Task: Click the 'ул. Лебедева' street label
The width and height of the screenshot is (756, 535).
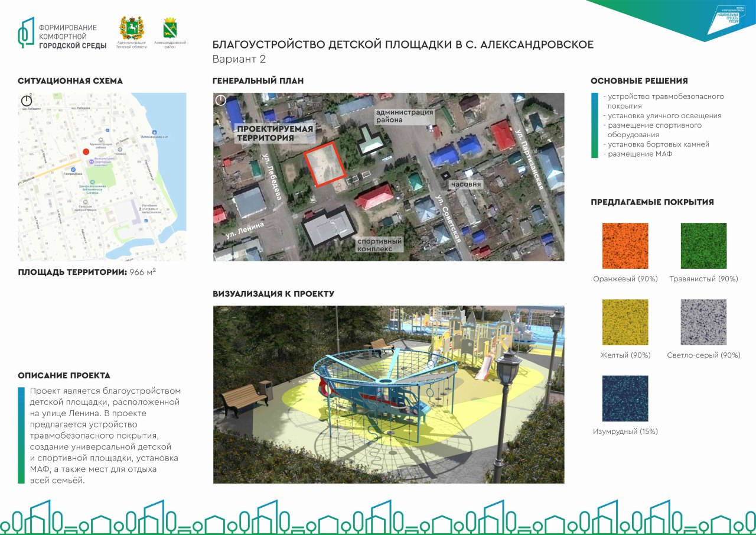Action: click(x=272, y=176)
